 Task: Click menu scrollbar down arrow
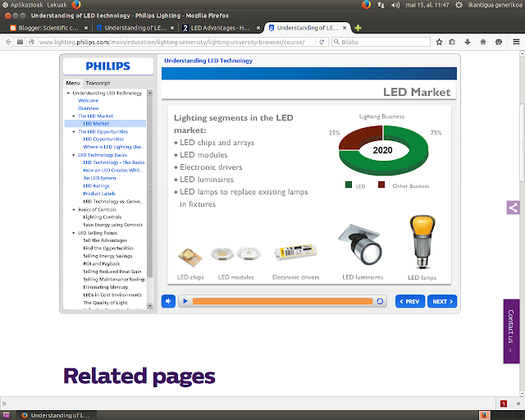click(x=149, y=306)
